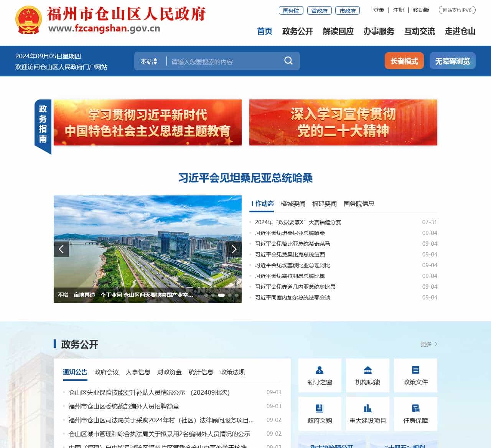Switch to the 榕城要闻 tab
Image resolution: width=491 pixels, height=448 pixels.
pyautogui.click(x=293, y=204)
